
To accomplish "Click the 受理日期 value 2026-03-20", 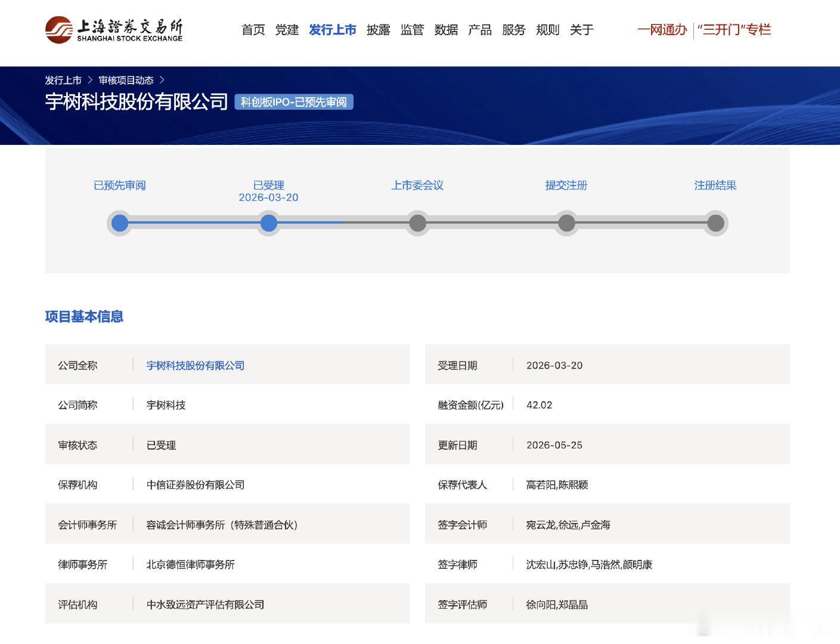I will tap(554, 366).
